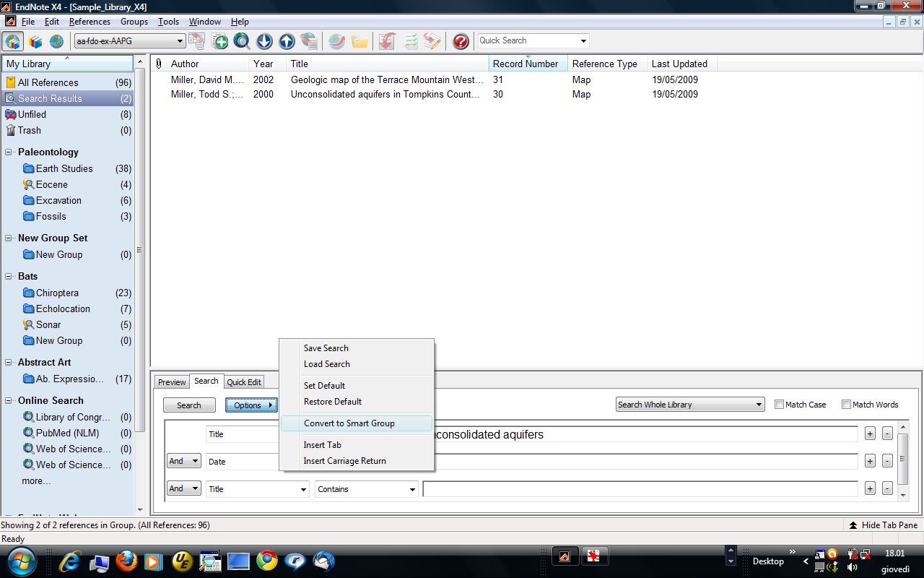Enable Match Case checkbox

(779, 405)
